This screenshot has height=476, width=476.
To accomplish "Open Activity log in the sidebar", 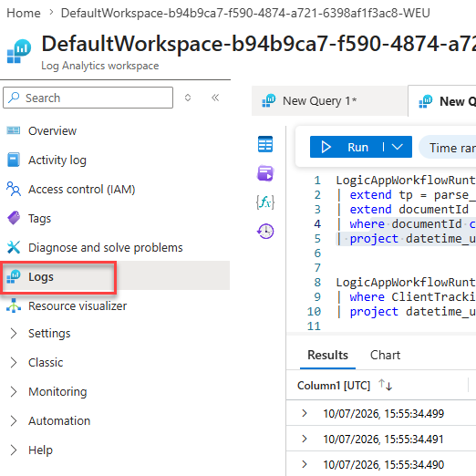I will pos(57,160).
